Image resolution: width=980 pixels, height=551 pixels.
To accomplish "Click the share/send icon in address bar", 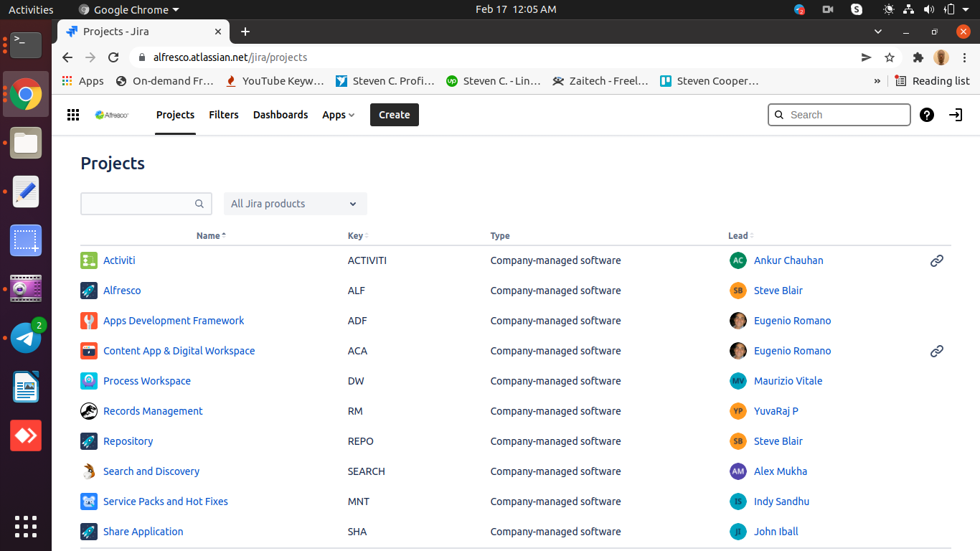I will point(866,57).
